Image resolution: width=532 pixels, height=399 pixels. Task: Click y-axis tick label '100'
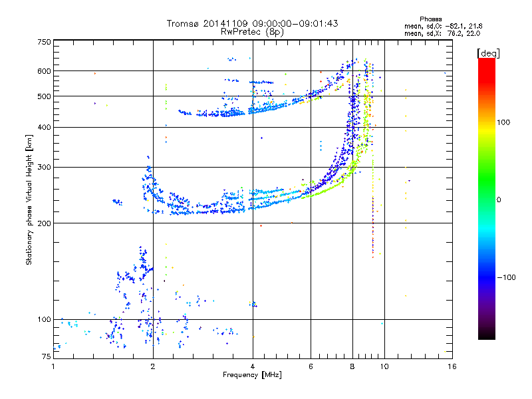45,320
